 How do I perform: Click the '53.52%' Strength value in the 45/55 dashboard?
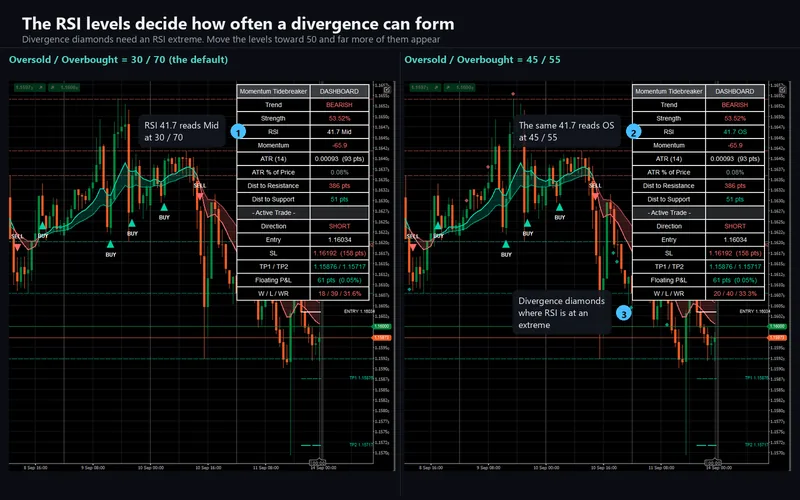pyautogui.click(x=735, y=118)
